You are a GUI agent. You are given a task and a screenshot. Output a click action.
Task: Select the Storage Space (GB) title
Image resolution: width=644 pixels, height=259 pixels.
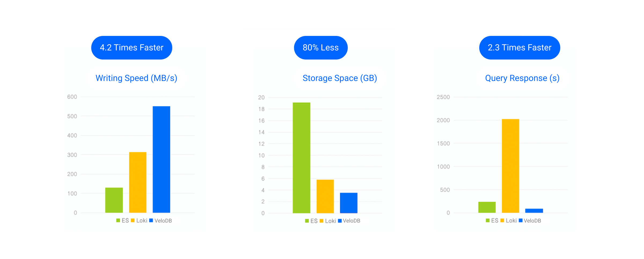pos(340,78)
